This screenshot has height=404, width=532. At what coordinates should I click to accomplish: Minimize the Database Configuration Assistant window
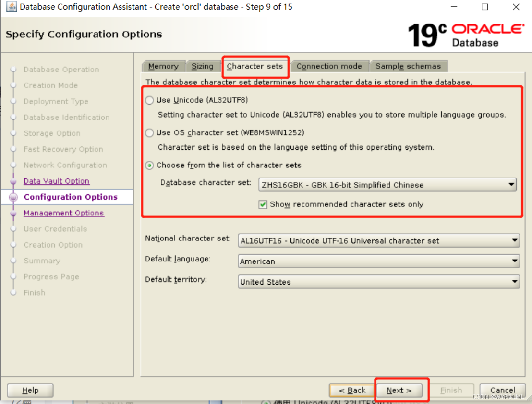tap(454, 7)
